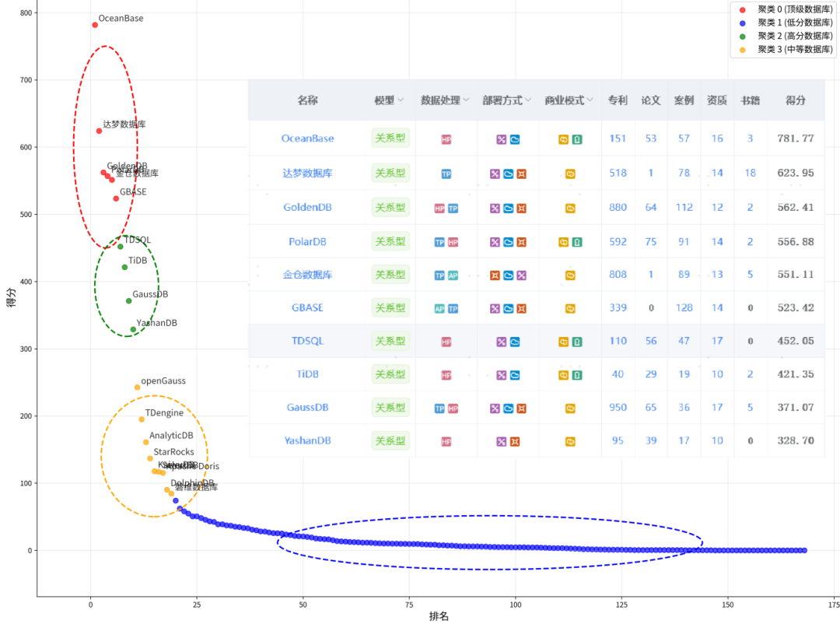Click the 论文 column header
840x624 pixels.
[x=651, y=100]
